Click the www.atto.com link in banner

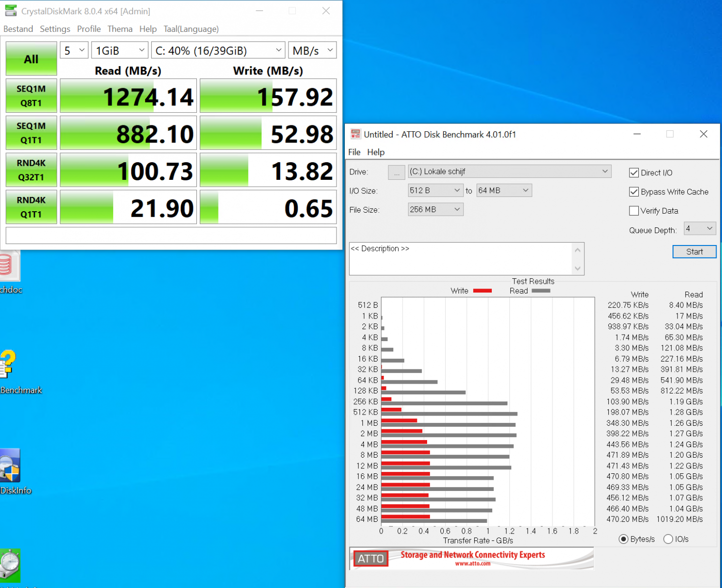(473, 564)
